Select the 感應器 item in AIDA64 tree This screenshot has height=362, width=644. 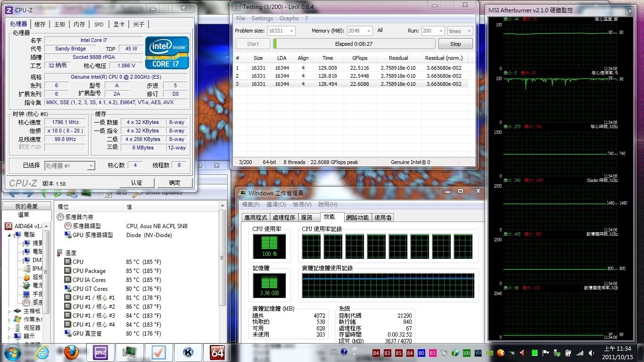33,303
